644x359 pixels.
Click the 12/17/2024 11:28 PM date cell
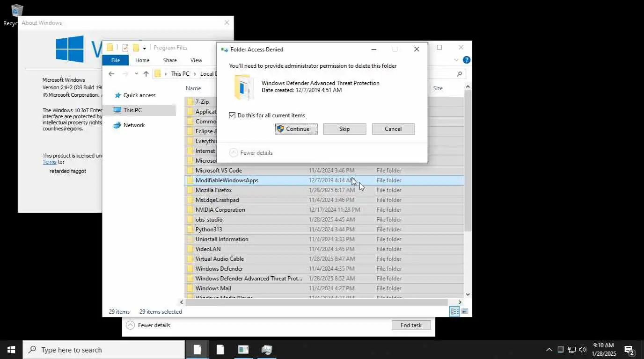pos(334,210)
